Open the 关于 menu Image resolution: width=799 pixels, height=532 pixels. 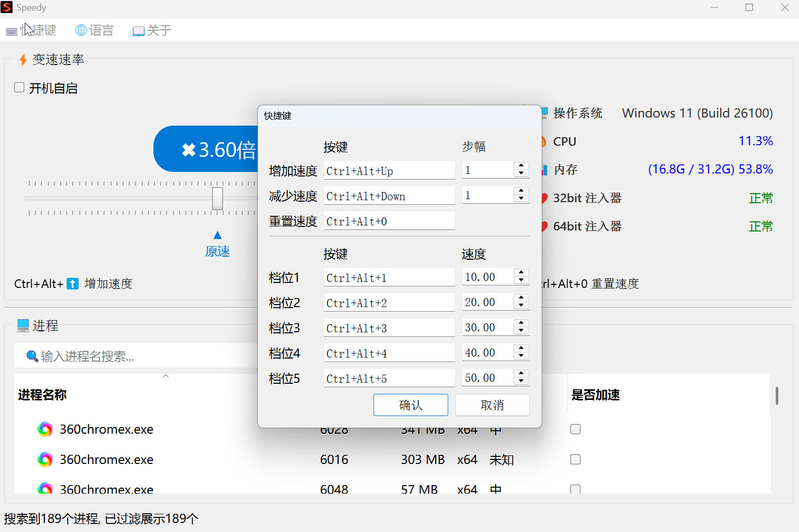152,30
